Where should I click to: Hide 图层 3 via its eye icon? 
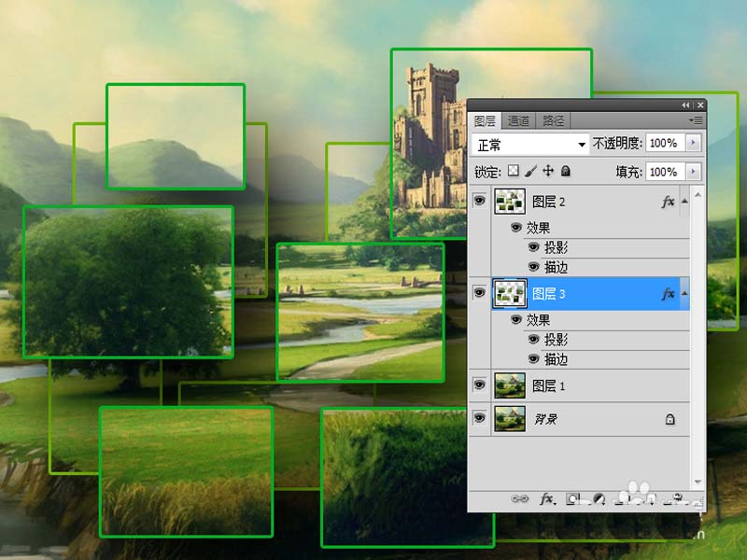(x=479, y=292)
